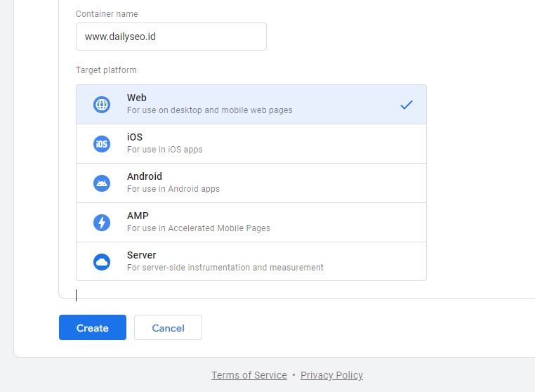Click the Create button
The width and height of the screenshot is (535, 392).
click(93, 327)
